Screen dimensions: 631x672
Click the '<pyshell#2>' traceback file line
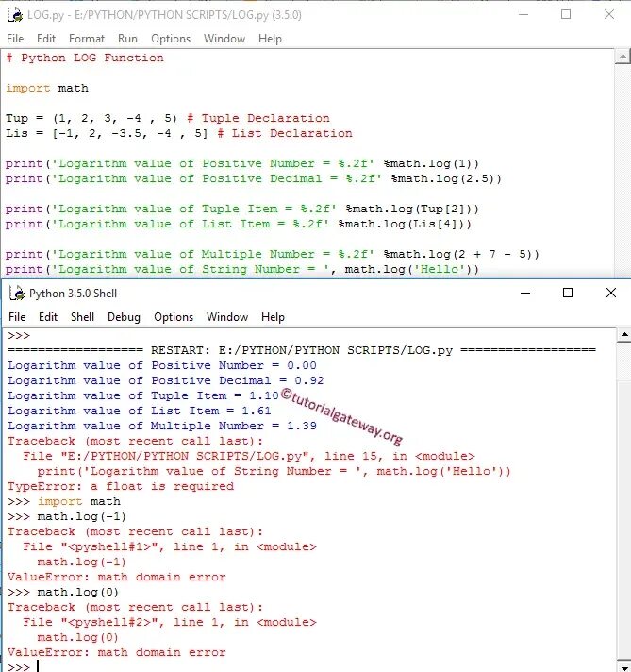pos(170,622)
